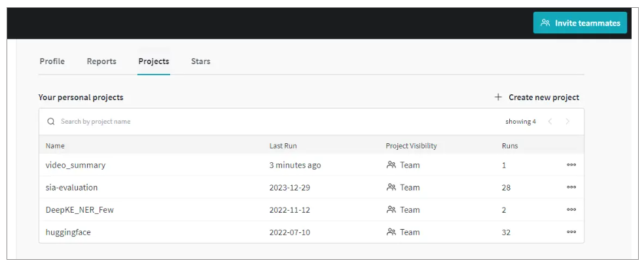Open more options for sia-evaluation project
644x267 pixels.
571,187
